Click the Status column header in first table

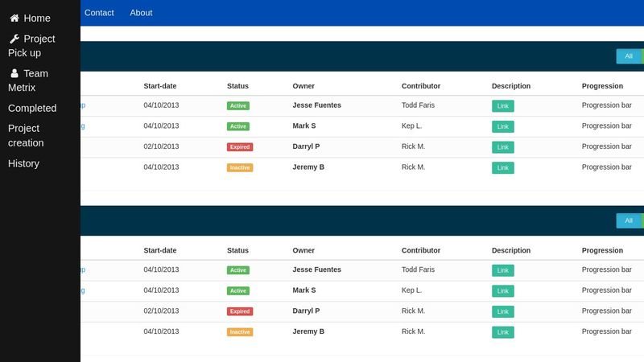tap(237, 86)
